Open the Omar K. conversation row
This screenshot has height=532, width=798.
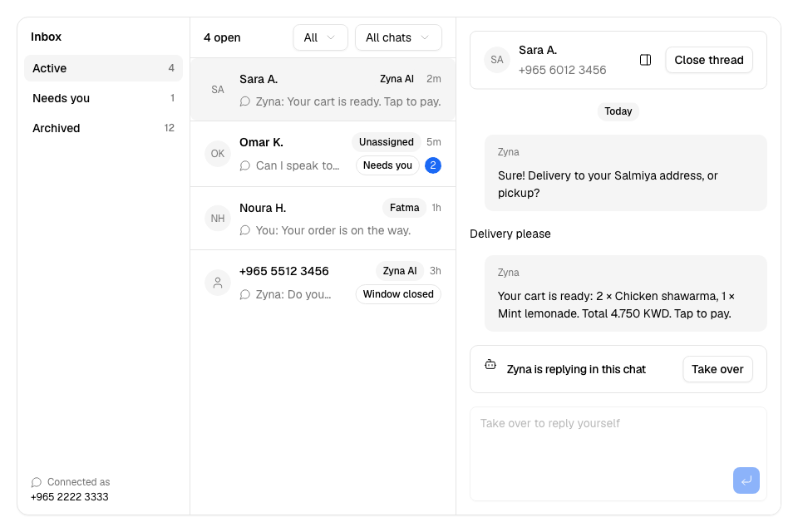[323, 155]
